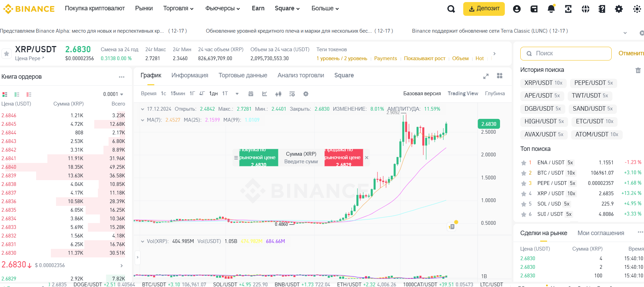The height and width of the screenshot is (287, 644).
Task: Collapse OHLC info line chevron
Action: tap(143, 109)
